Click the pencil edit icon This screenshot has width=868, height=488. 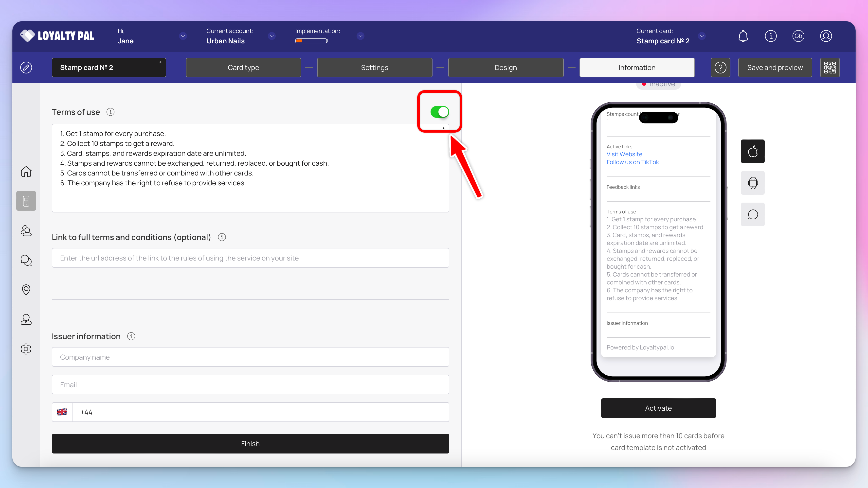coord(26,67)
